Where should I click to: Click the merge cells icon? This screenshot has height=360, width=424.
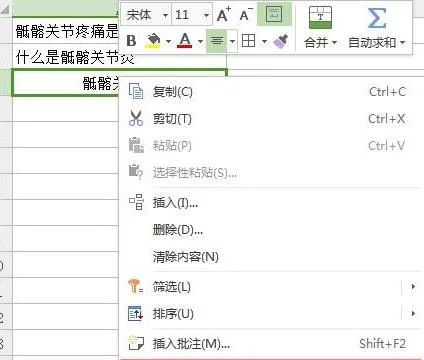coord(320,17)
